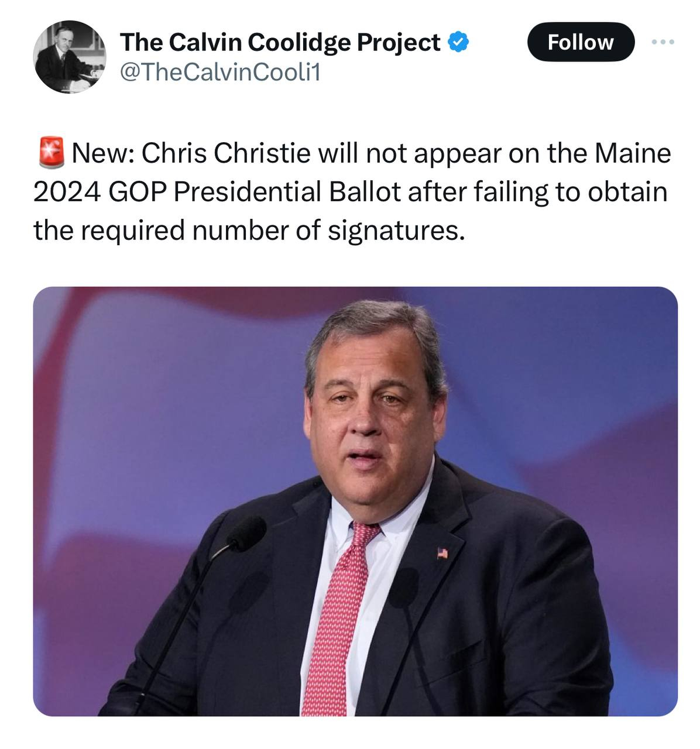Click "2024 GOP Presidential Ballot" phrase
This screenshot has height=749, width=700.
tap(217, 192)
